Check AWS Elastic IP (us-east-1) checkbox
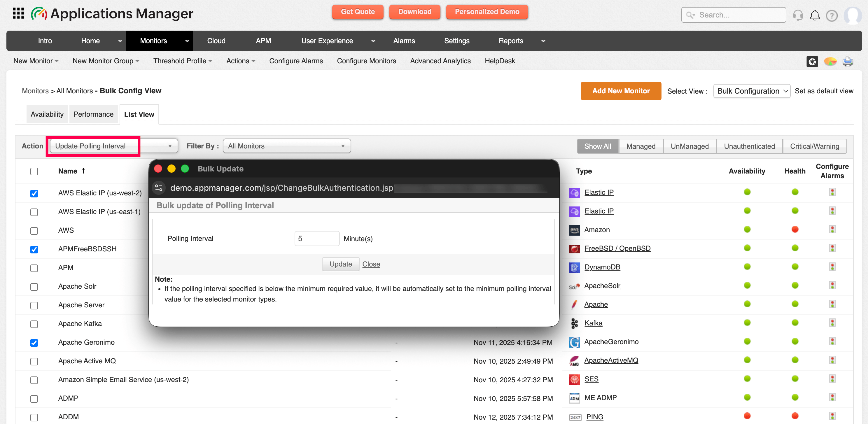This screenshot has width=868, height=424. (34, 212)
